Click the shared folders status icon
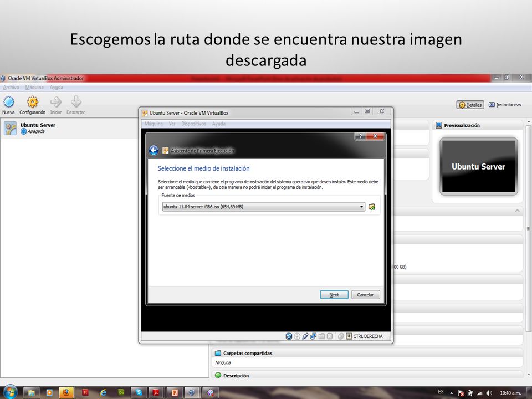The height and width of the screenshot is (399, 532). point(321,336)
